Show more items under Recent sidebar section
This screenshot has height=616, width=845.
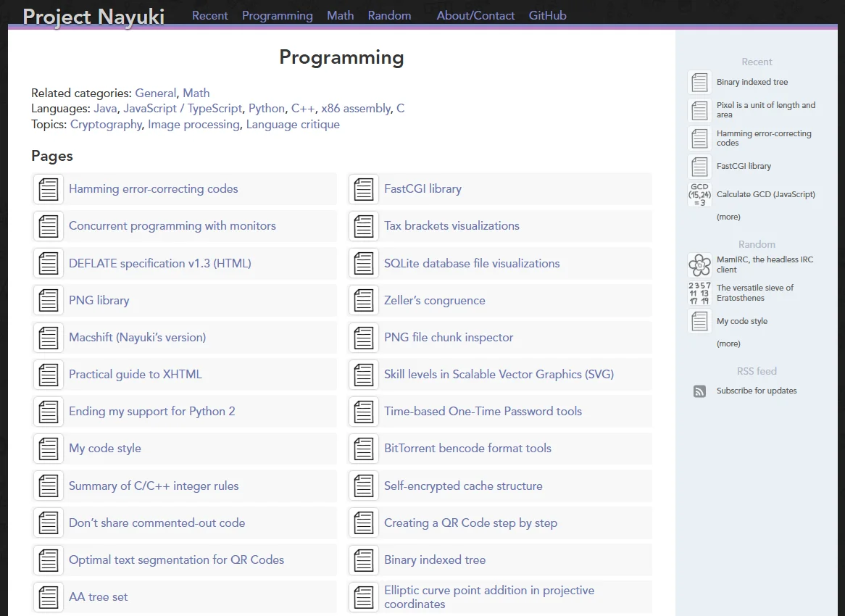(x=728, y=217)
